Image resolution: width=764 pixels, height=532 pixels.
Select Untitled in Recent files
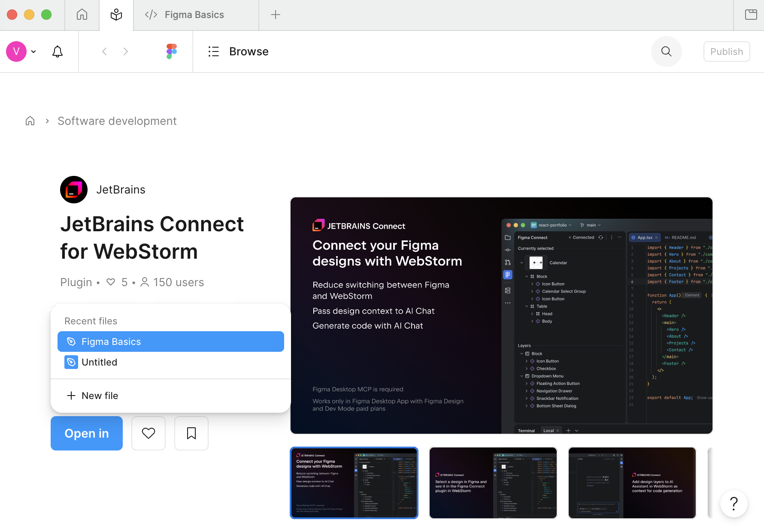[x=171, y=362]
